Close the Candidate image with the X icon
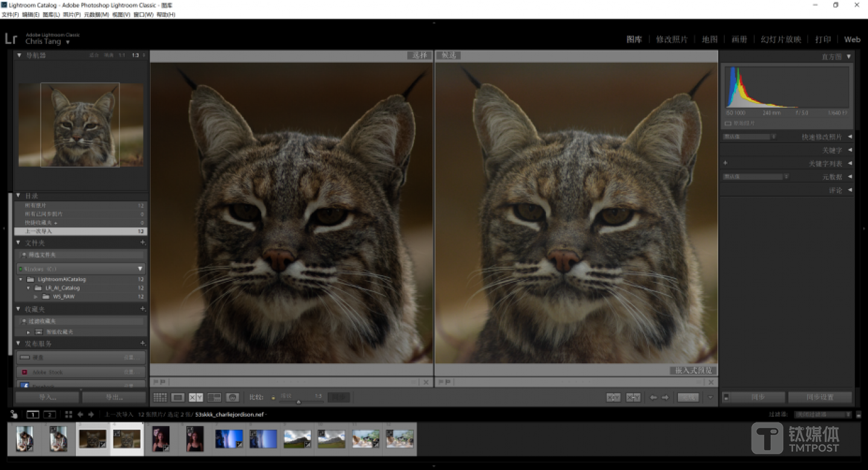The image size is (868, 470). [x=711, y=383]
